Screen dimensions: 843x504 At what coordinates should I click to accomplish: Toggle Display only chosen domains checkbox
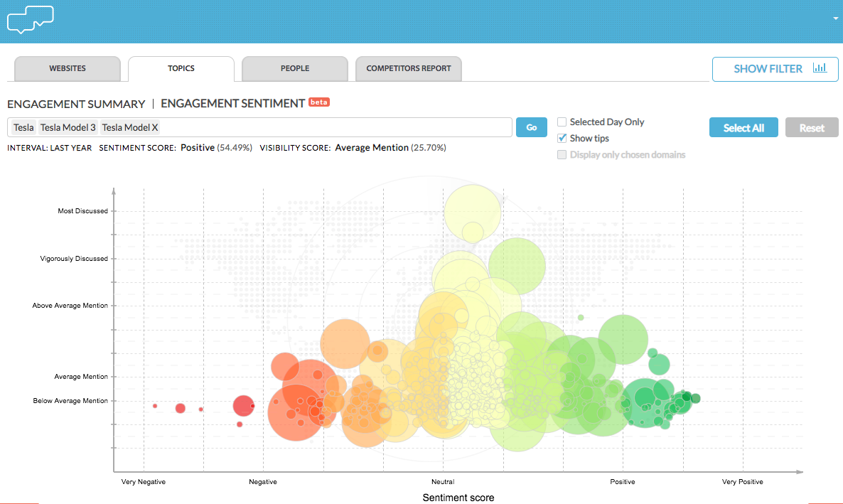click(x=562, y=155)
